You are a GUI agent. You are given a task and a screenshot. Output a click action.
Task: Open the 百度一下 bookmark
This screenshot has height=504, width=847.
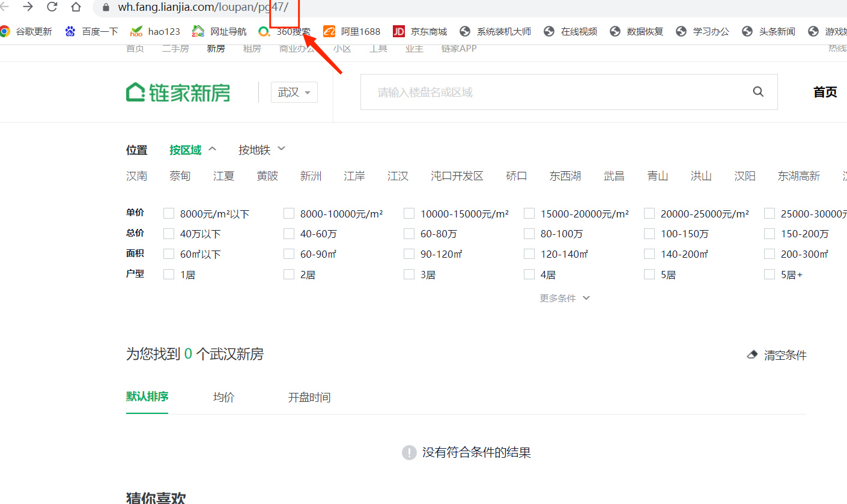pos(91,31)
